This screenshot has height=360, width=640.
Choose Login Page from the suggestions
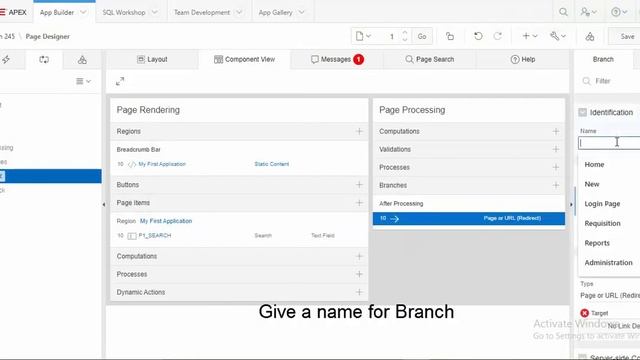point(602,204)
